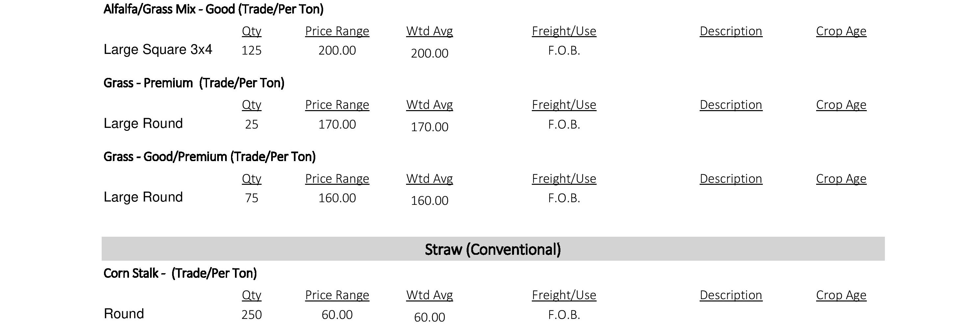Select the 160.00 price range value
This screenshot has height=335, width=980.
(x=337, y=198)
